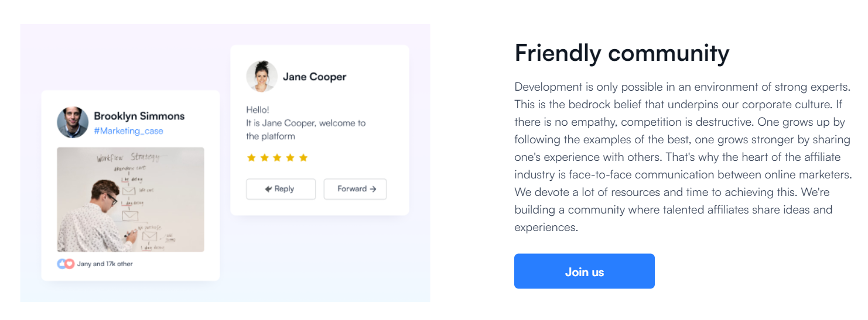Click the #Marketing_case hashtag link

128,131
